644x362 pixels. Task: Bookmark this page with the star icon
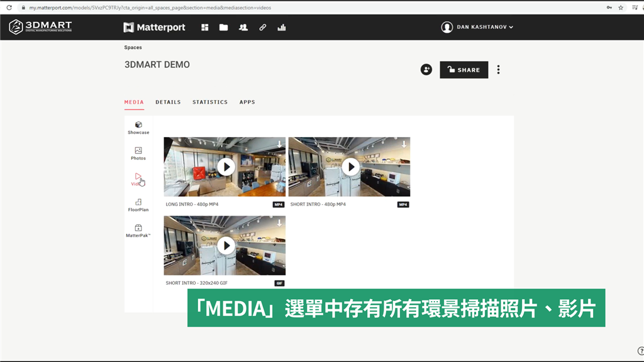point(621,8)
